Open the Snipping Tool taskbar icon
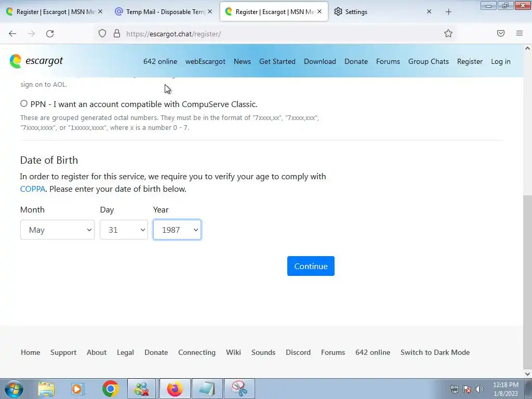Screen dimensions: 532x399 coord(240,389)
